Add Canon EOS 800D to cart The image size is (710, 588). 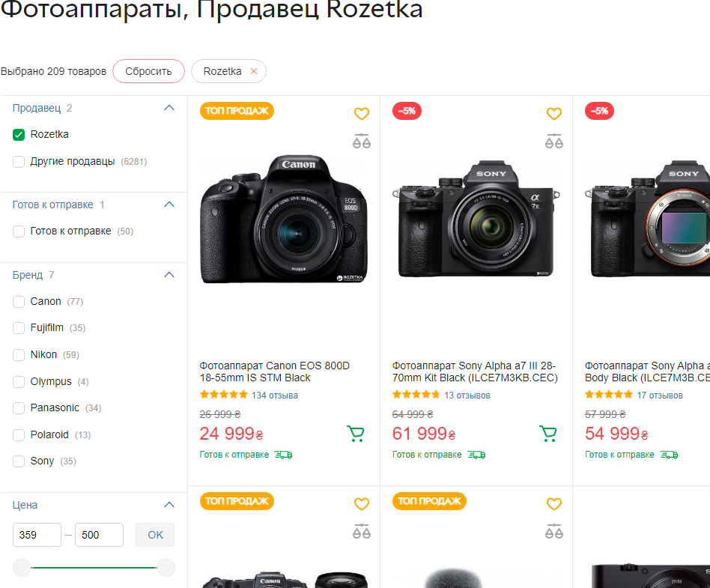(356, 434)
